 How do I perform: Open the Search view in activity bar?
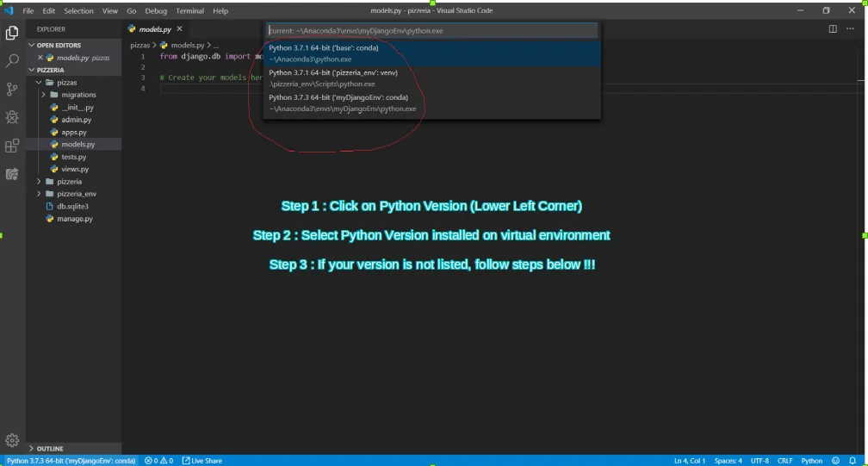[x=12, y=60]
